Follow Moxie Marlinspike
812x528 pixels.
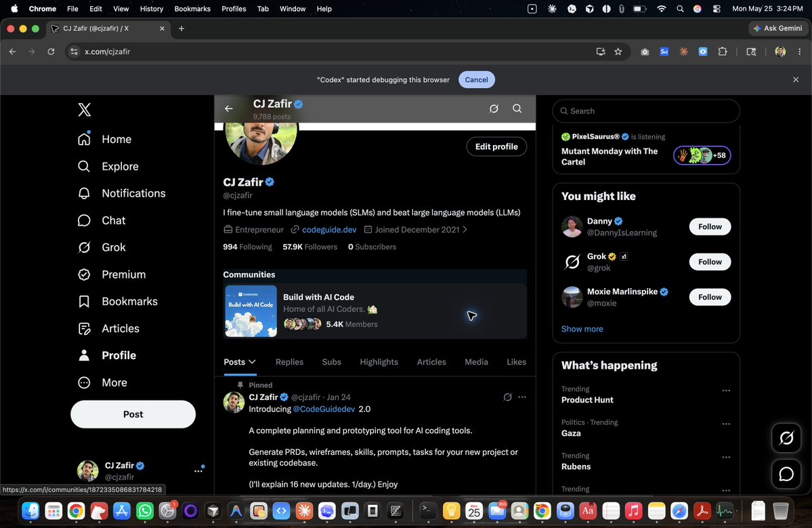coord(710,297)
